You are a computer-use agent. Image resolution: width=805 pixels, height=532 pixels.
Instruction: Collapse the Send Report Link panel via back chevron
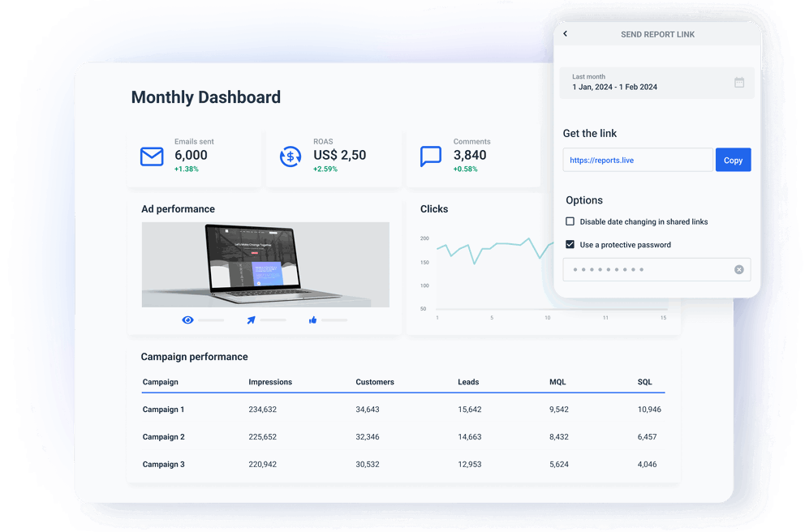click(565, 33)
